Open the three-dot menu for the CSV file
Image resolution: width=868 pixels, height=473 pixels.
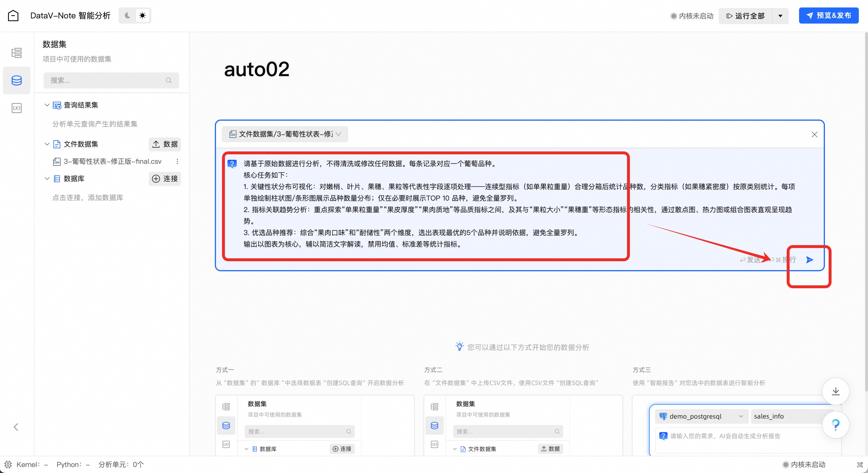pyautogui.click(x=177, y=161)
